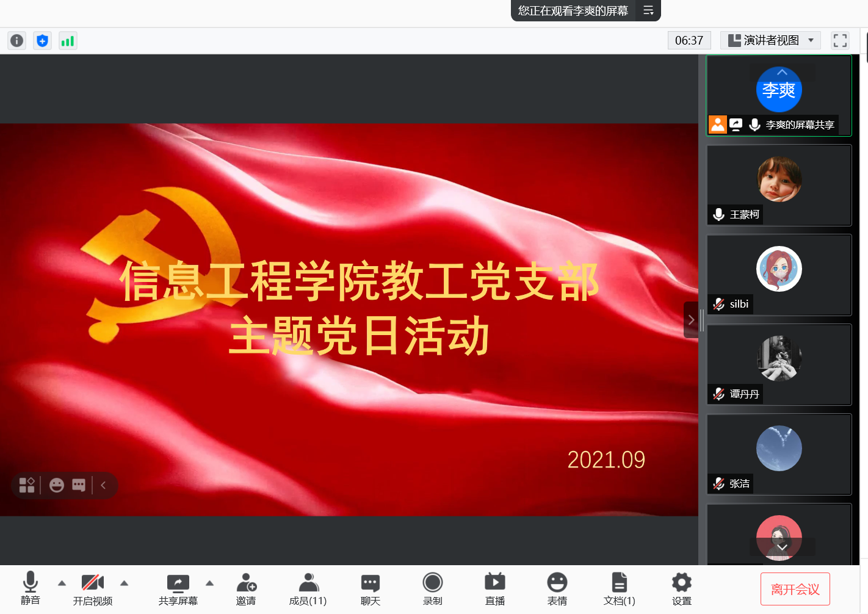Open the 成员(11) participants list
The width and height of the screenshot is (868, 614).
coord(308,589)
